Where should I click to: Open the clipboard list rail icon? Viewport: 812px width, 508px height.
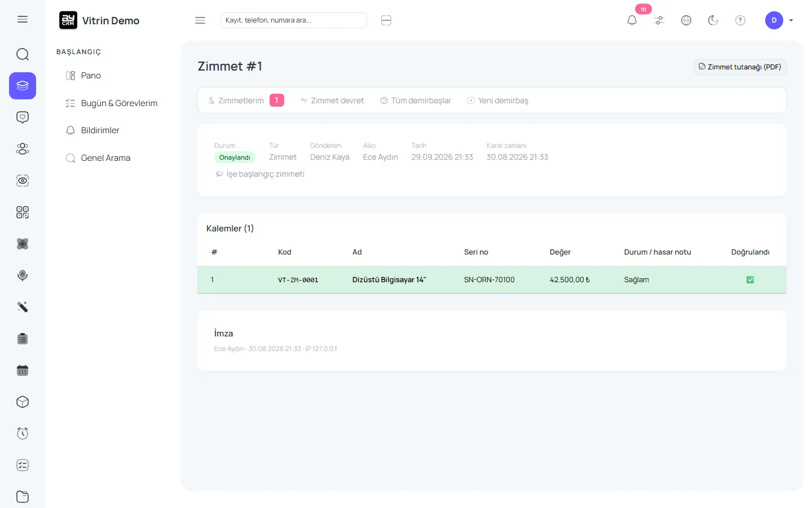23,339
